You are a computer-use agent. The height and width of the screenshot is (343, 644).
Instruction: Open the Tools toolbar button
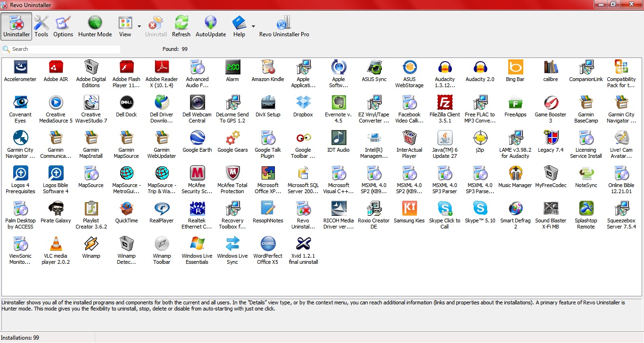41,26
